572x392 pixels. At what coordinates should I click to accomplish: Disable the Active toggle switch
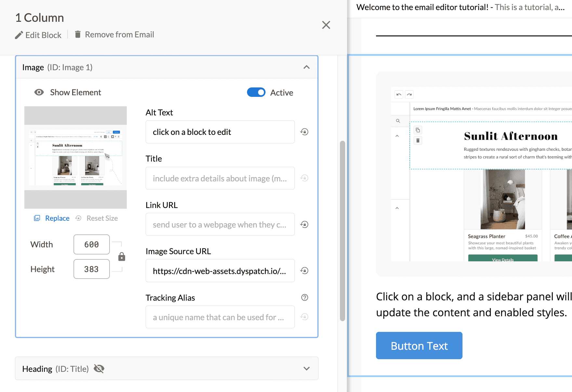[256, 92]
